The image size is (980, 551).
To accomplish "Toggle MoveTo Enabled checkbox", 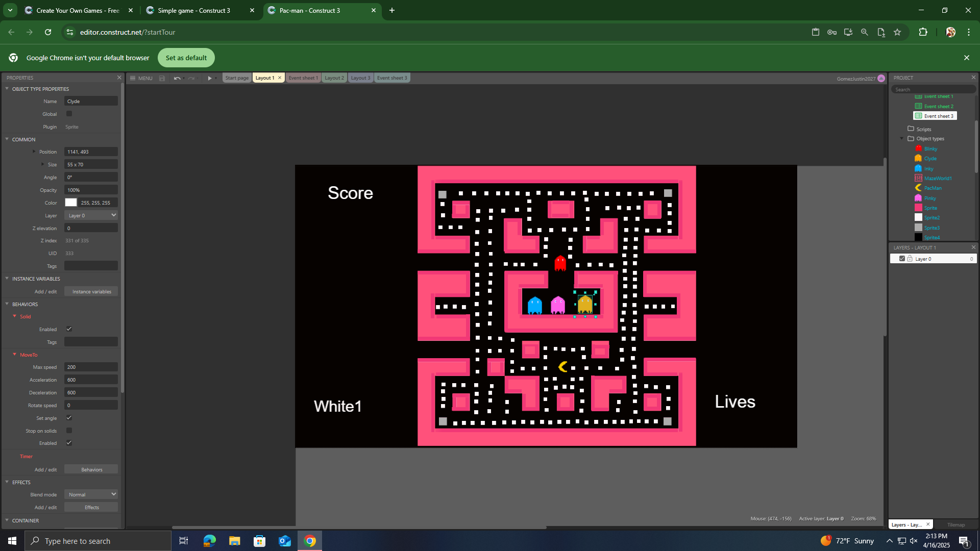I will pos(69,443).
